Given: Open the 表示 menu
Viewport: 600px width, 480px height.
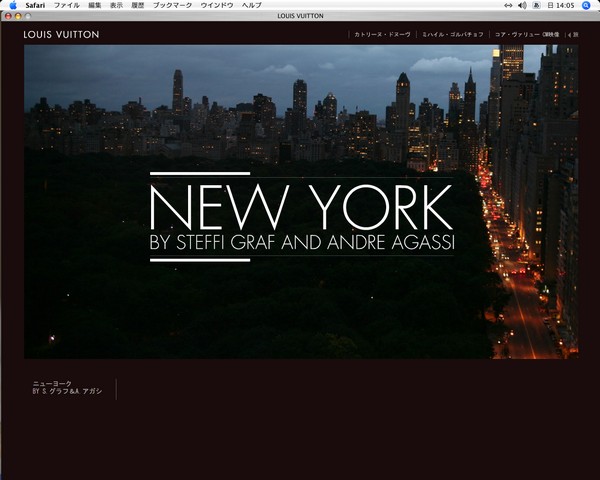Looking at the screenshot, I should point(116,5).
